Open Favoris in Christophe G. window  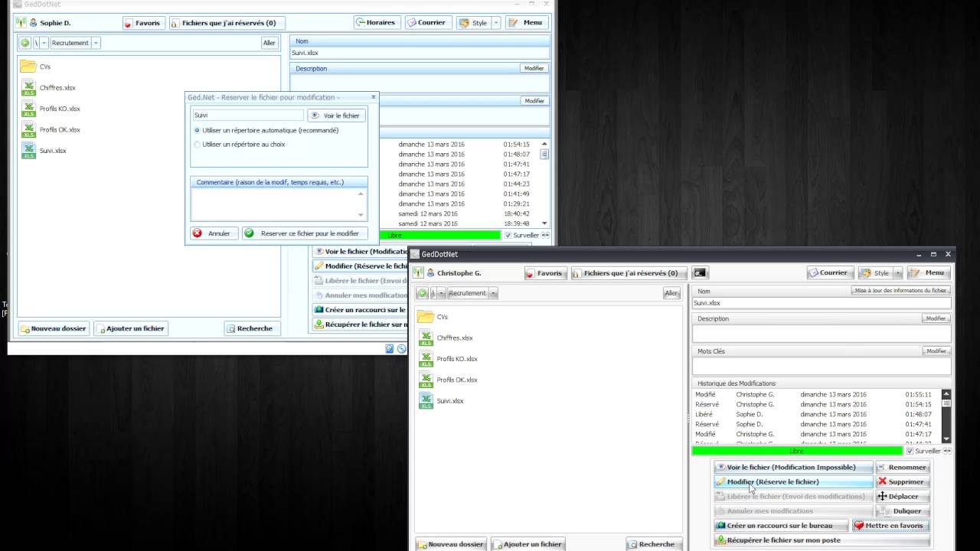click(545, 272)
